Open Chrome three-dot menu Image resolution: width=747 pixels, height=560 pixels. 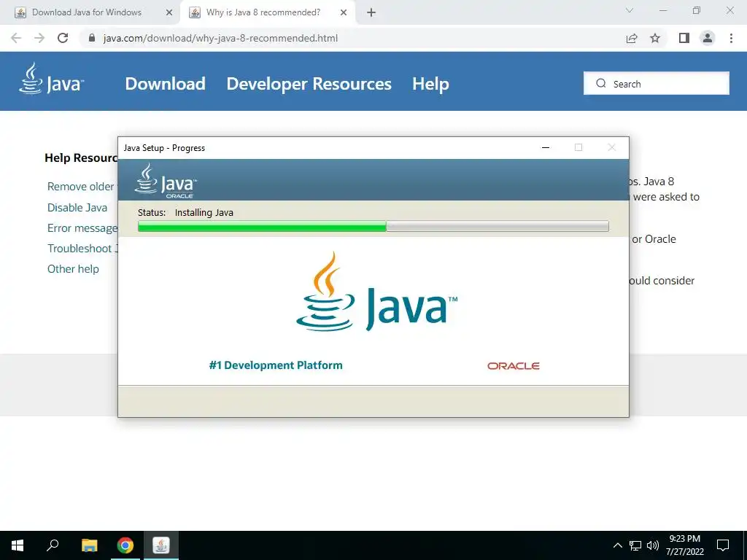pos(731,38)
